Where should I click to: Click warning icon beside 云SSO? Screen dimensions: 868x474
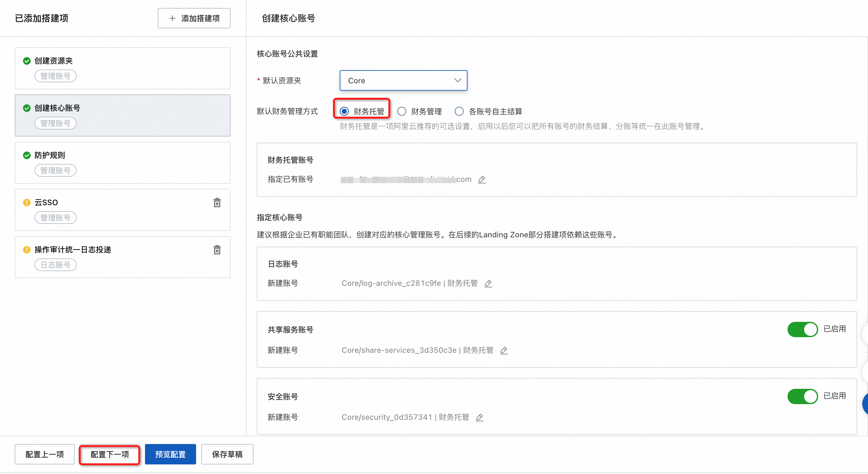click(27, 203)
